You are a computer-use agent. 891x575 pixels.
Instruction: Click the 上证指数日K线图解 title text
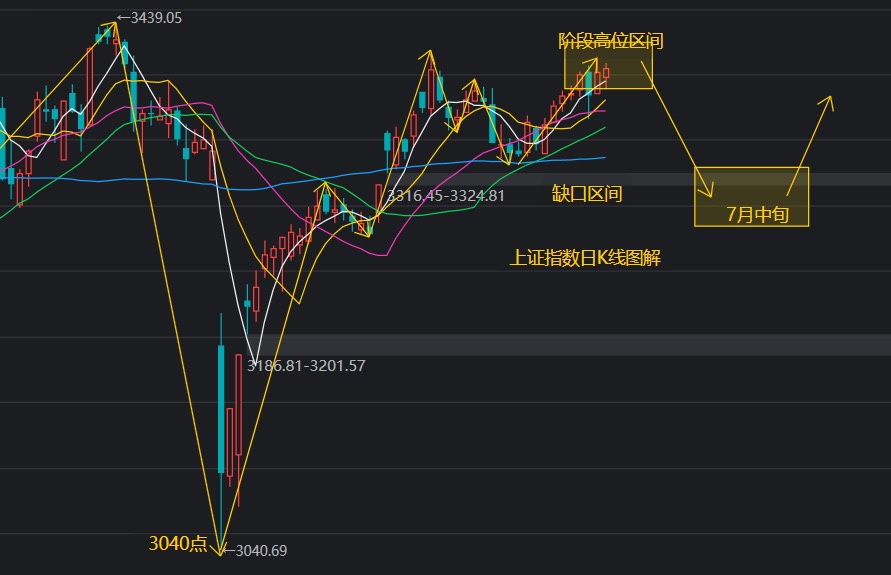pyautogui.click(x=585, y=257)
